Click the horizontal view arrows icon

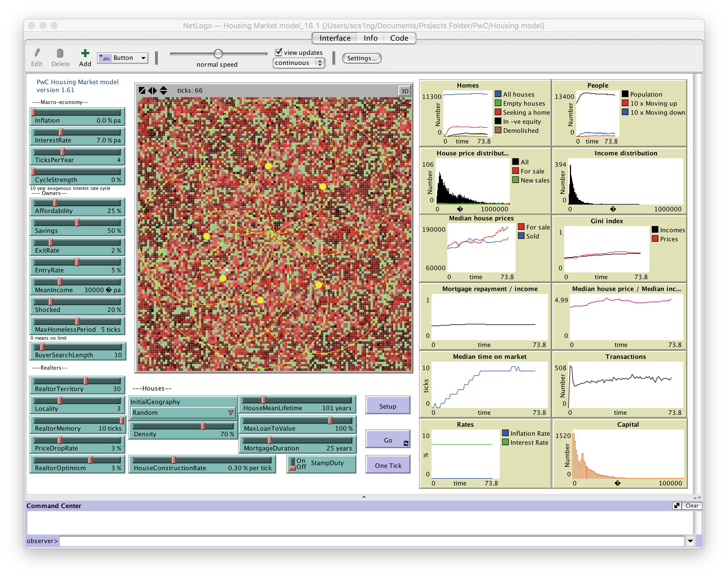(152, 90)
